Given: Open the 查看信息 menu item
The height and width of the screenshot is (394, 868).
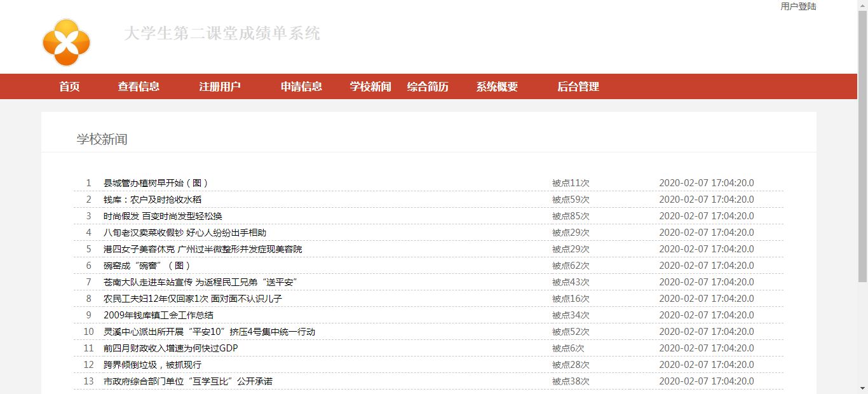Looking at the screenshot, I should pyautogui.click(x=139, y=86).
